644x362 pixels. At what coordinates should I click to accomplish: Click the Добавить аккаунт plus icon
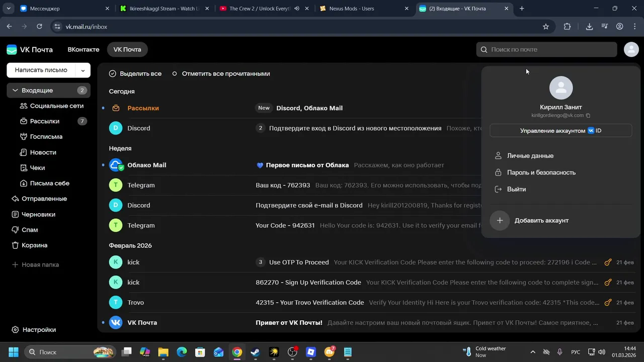coord(500,220)
